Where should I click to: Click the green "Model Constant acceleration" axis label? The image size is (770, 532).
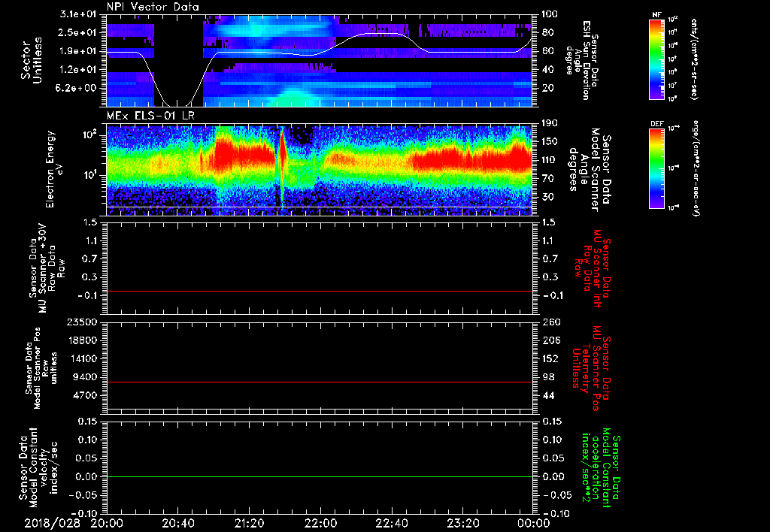[600, 466]
